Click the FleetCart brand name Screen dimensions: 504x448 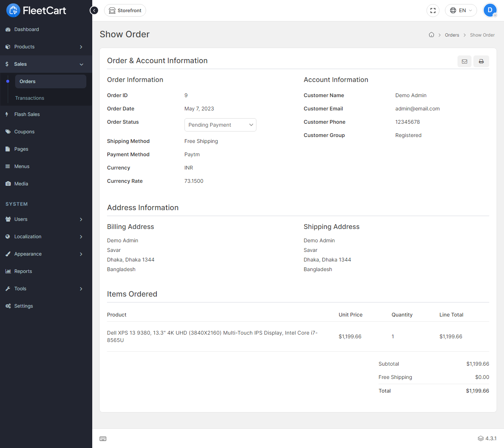[x=44, y=11]
